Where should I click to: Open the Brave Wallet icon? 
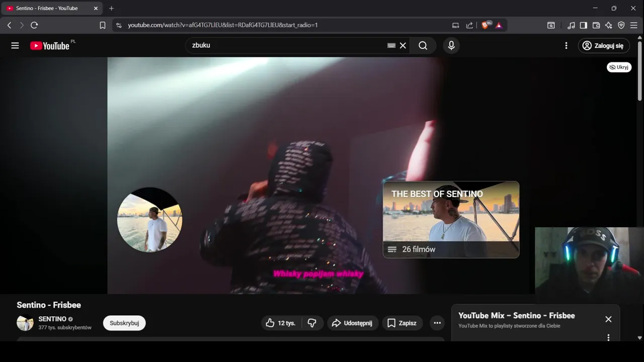[x=596, y=25]
